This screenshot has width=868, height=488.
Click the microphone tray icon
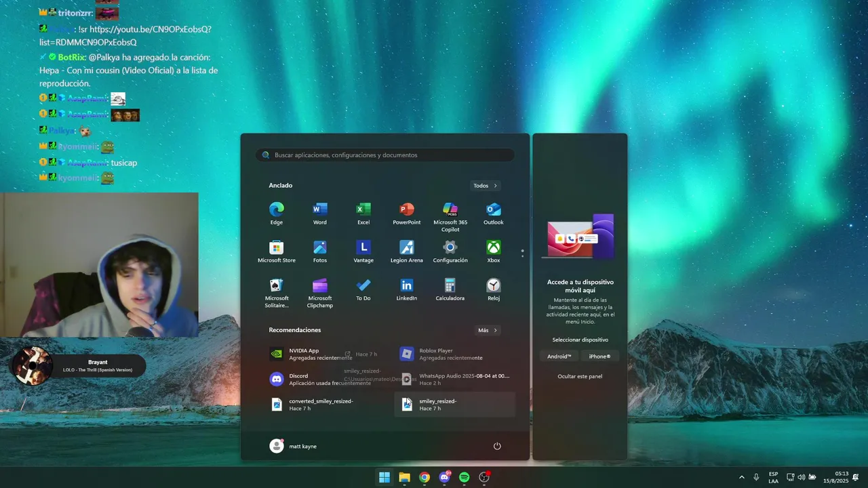pos(756,477)
